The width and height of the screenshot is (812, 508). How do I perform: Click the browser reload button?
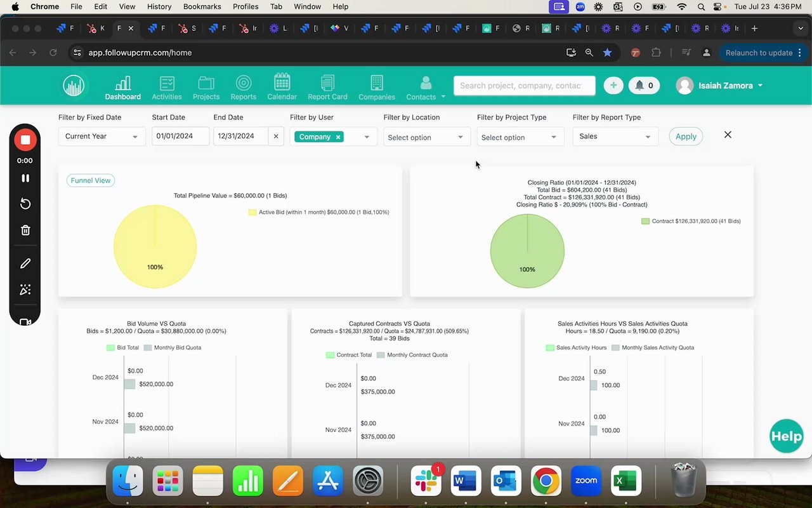(x=53, y=53)
